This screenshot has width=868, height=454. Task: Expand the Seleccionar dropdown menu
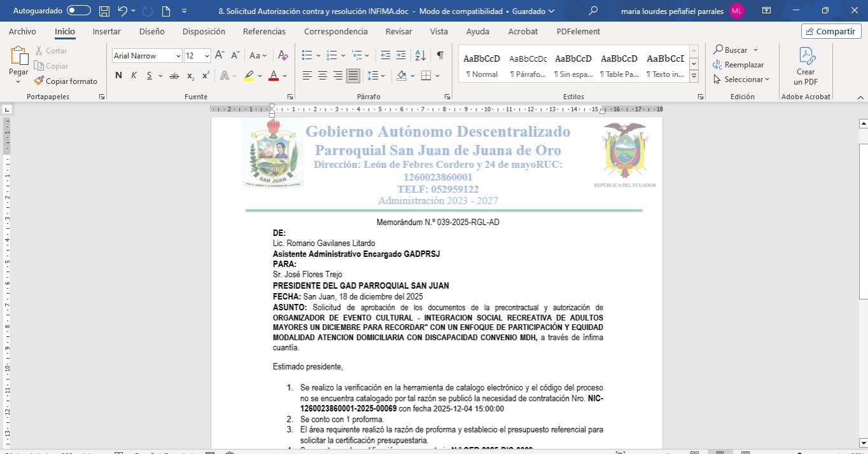click(741, 79)
